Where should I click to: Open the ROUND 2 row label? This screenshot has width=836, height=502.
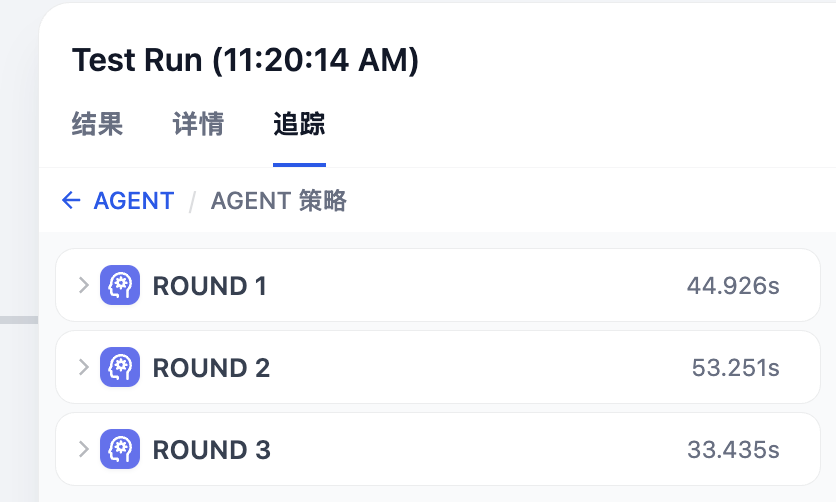click(x=211, y=368)
